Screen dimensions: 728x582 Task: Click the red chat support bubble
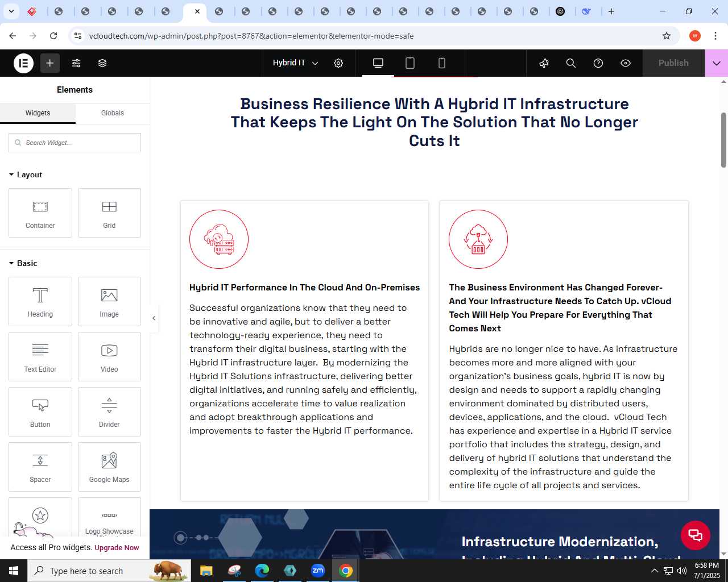696,535
